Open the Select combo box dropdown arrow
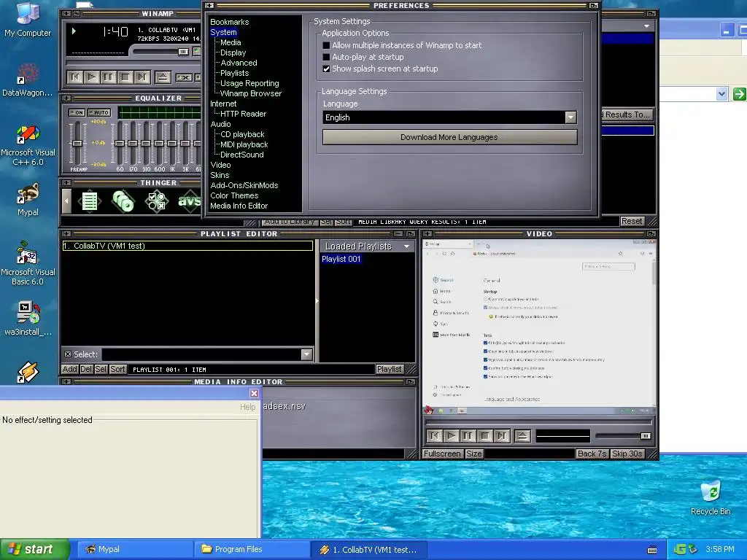The width and height of the screenshot is (747, 560). [307, 354]
